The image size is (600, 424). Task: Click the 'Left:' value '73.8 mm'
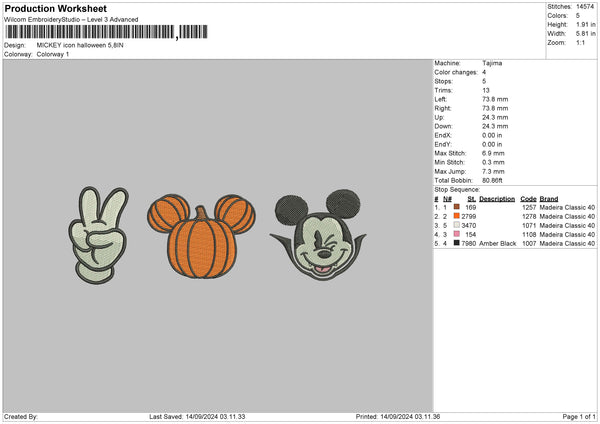coord(495,99)
